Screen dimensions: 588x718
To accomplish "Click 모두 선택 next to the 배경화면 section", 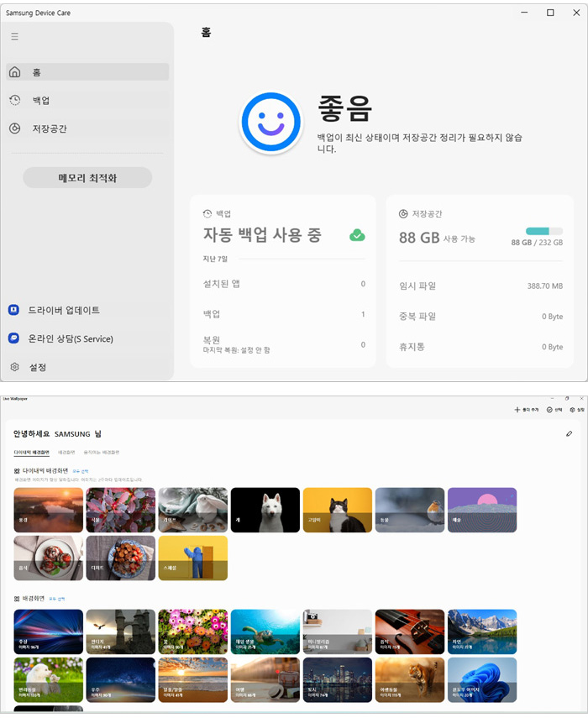I will (57, 599).
